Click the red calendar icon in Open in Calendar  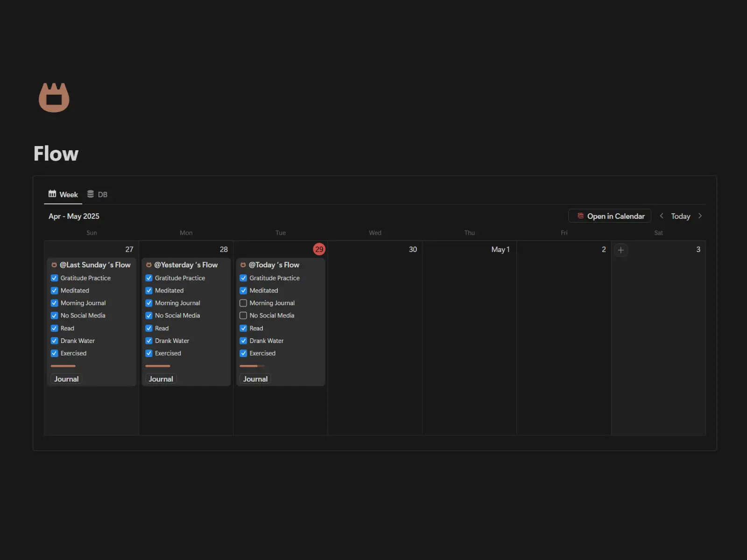point(580,216)
